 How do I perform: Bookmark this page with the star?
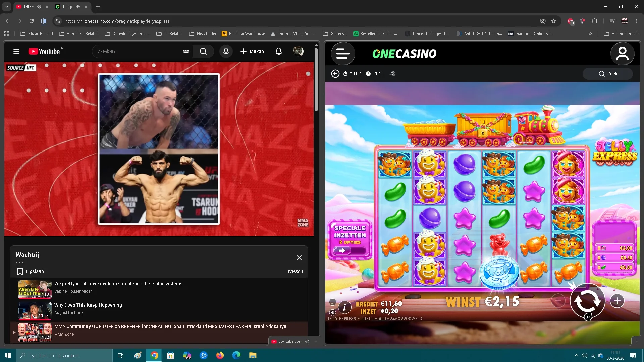coord(553,21)
